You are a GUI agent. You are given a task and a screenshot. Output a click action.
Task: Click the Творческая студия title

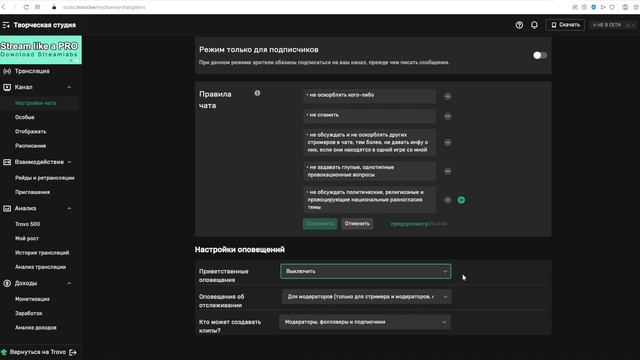[x=44, y=25]
